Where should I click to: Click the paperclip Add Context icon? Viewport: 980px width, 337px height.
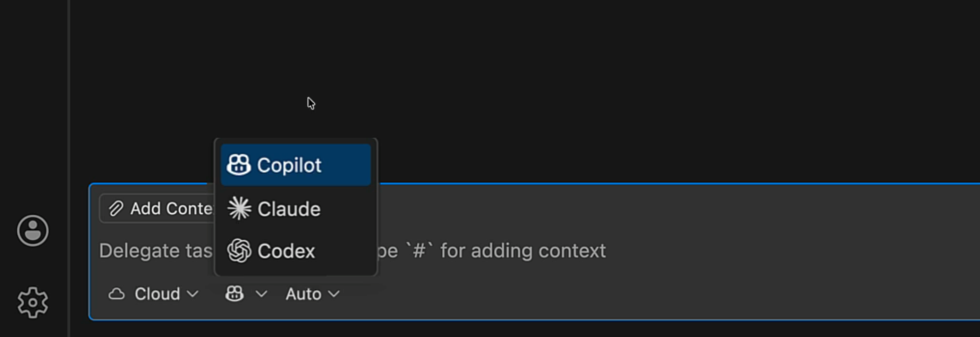(116, 208)
